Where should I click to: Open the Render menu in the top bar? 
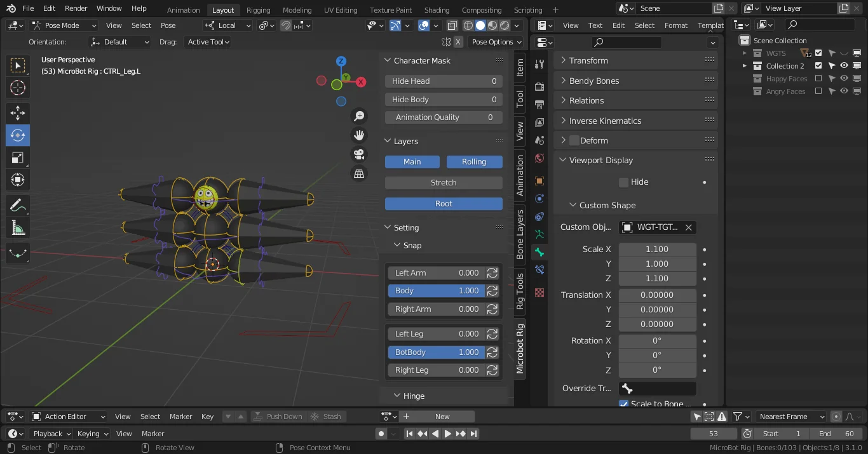(x=75, y=8)
